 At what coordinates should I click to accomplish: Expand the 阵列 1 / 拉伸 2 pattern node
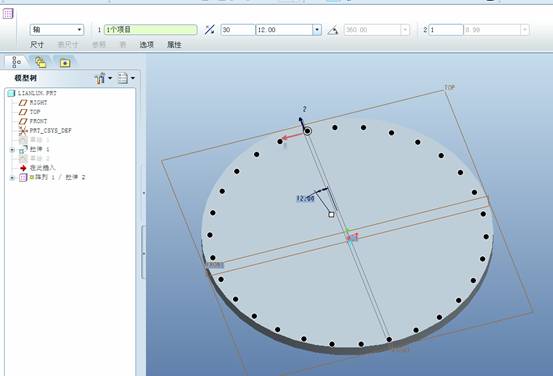click(x=12, y=178)
